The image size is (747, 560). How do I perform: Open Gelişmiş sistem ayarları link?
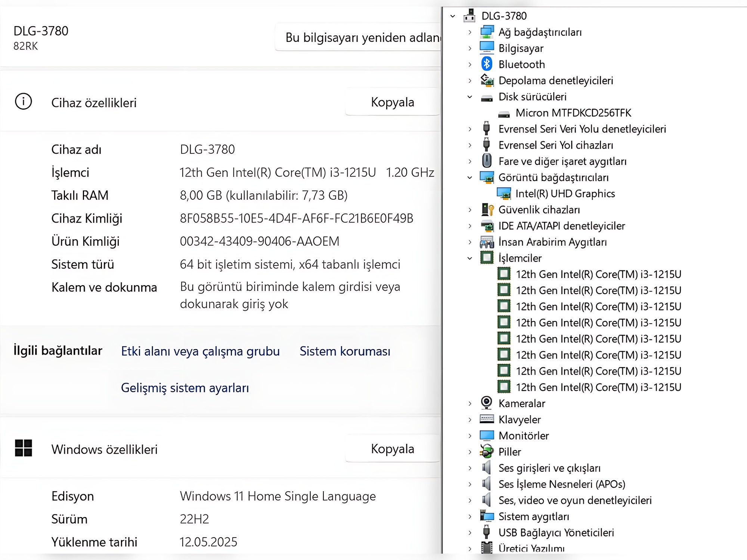185,388
